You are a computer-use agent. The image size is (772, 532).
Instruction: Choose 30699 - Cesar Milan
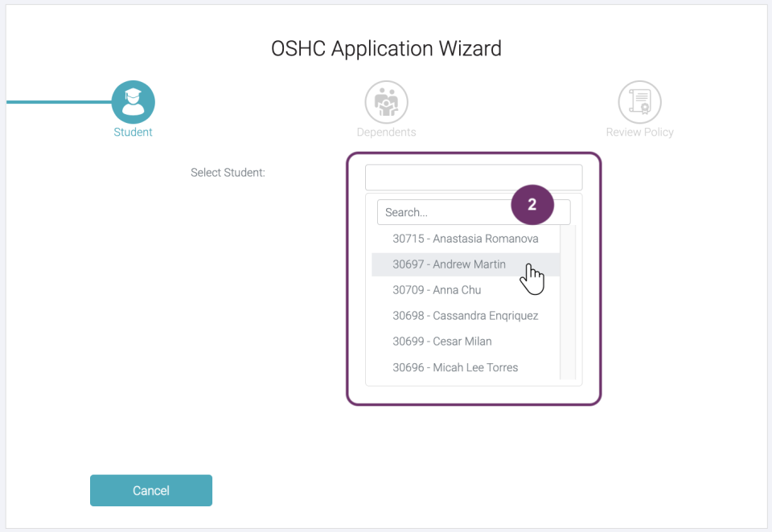441,342
